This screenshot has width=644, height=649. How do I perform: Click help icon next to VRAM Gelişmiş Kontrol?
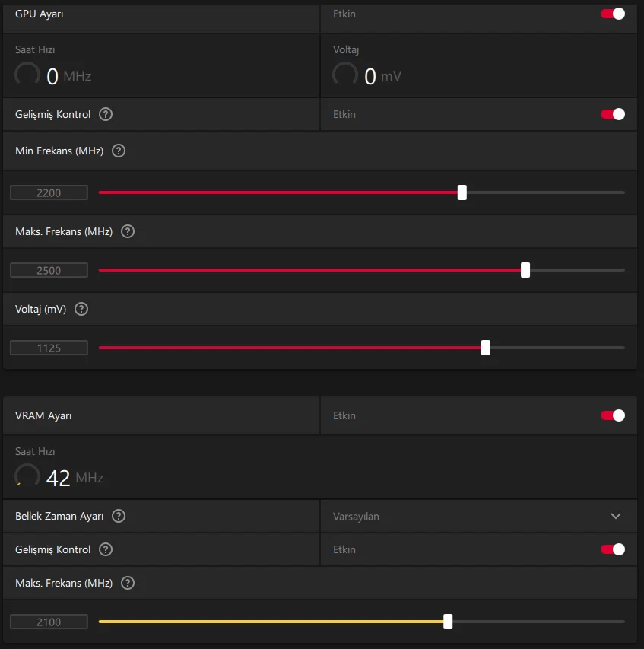pyautogui.click(x=106, y=549)
